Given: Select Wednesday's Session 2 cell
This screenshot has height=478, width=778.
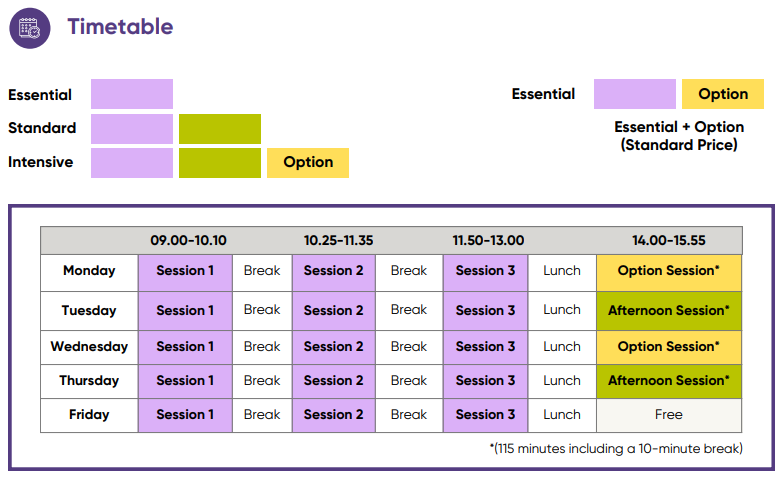Looking at the screenshot, I should tap(334, 346).
